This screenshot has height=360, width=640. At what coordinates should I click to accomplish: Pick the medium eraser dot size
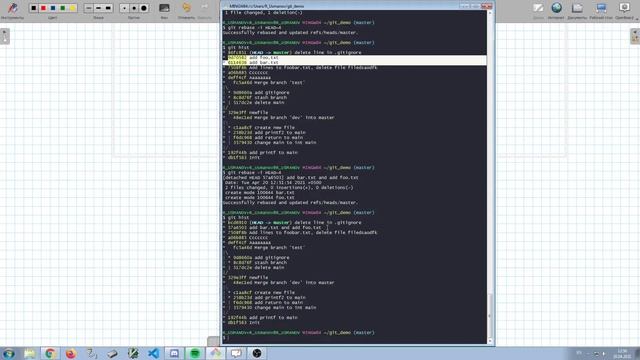[x=134, y=8]
